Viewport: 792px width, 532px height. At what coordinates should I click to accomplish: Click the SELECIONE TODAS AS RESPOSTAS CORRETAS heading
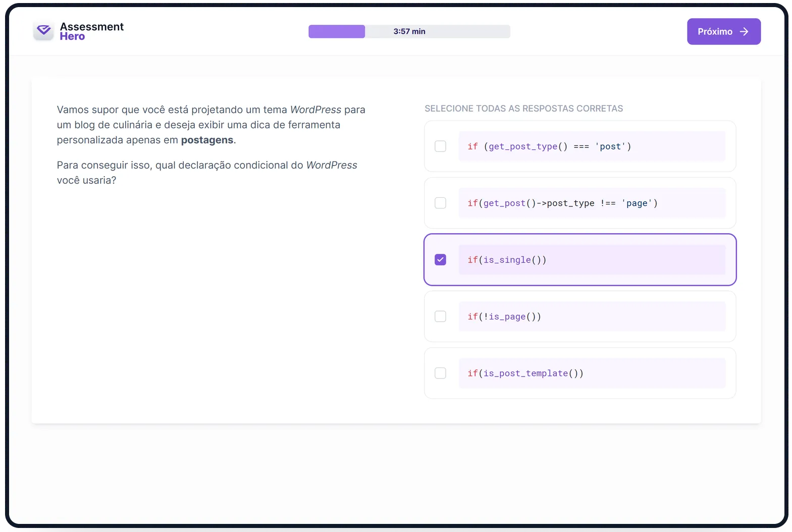click(x=523, y=109)
